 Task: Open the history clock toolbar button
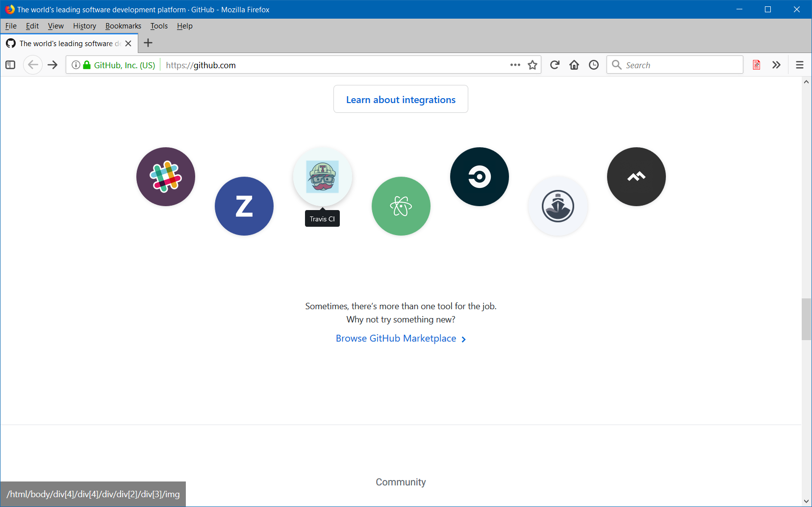pyautogui.click(x=594, y=65)
